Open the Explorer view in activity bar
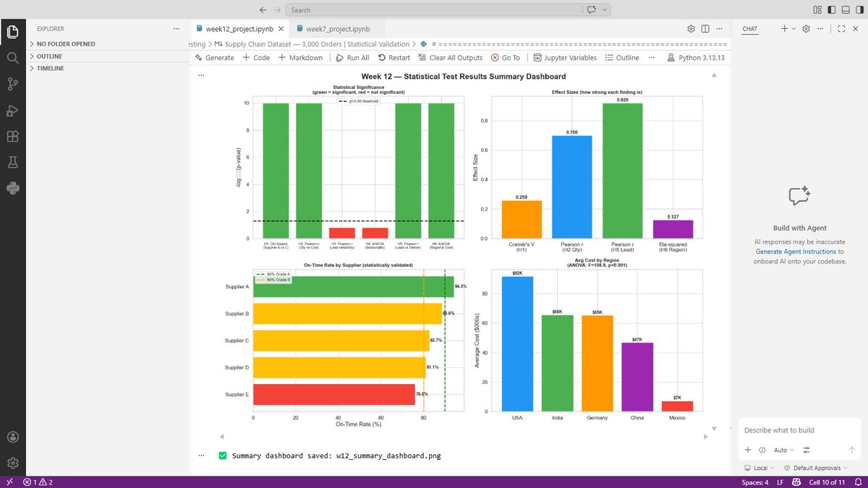Image resolution: width=868 pixels, height=488 pixels. [x=12, y=32]
